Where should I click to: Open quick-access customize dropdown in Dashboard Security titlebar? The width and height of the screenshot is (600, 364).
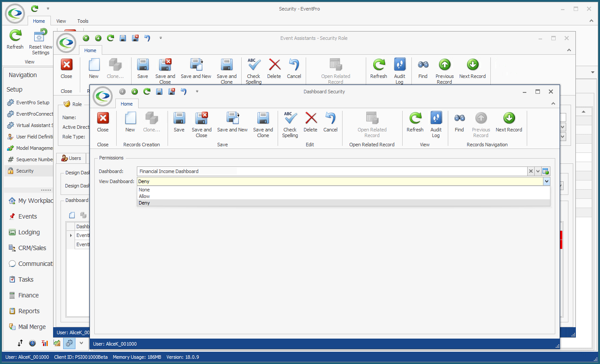coord(197,92)
